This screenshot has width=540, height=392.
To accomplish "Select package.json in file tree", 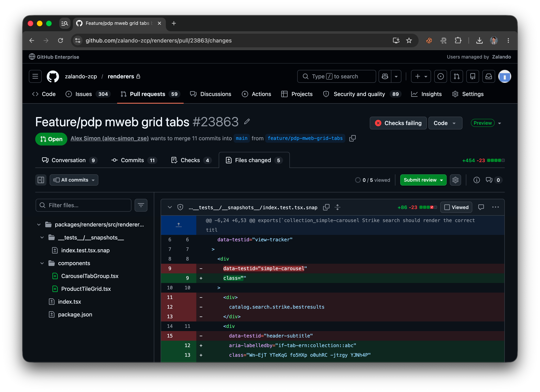I will [x=75, y=315].
